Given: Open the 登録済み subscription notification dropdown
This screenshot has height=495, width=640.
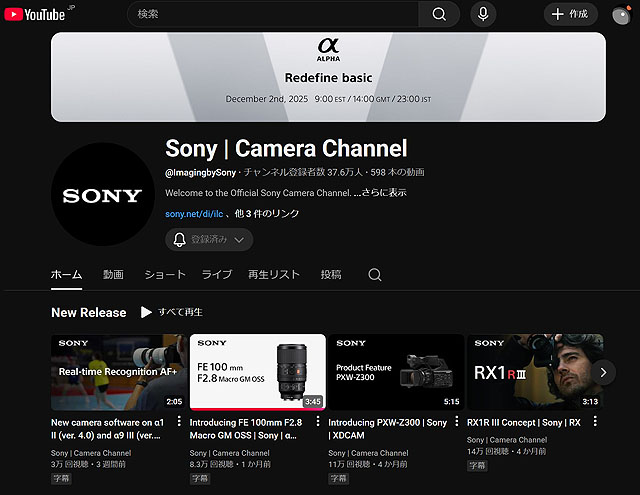Looking at the screenshot, I should [209, 240].
